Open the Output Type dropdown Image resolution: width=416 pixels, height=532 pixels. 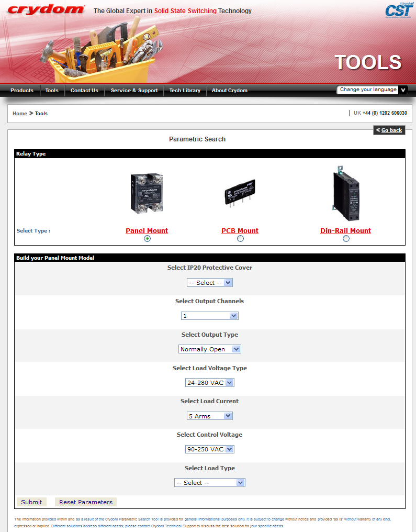tap(209, 349)
